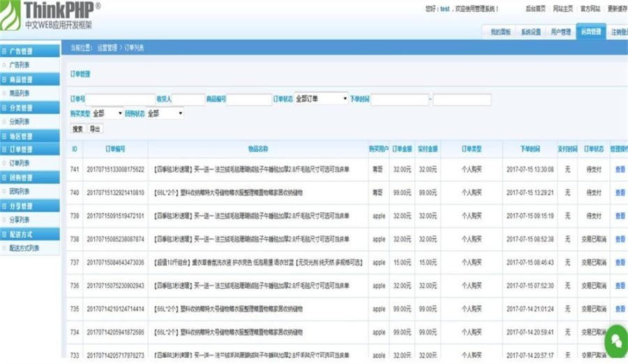Click the 订单管理 section heading

tap(80, 74)
